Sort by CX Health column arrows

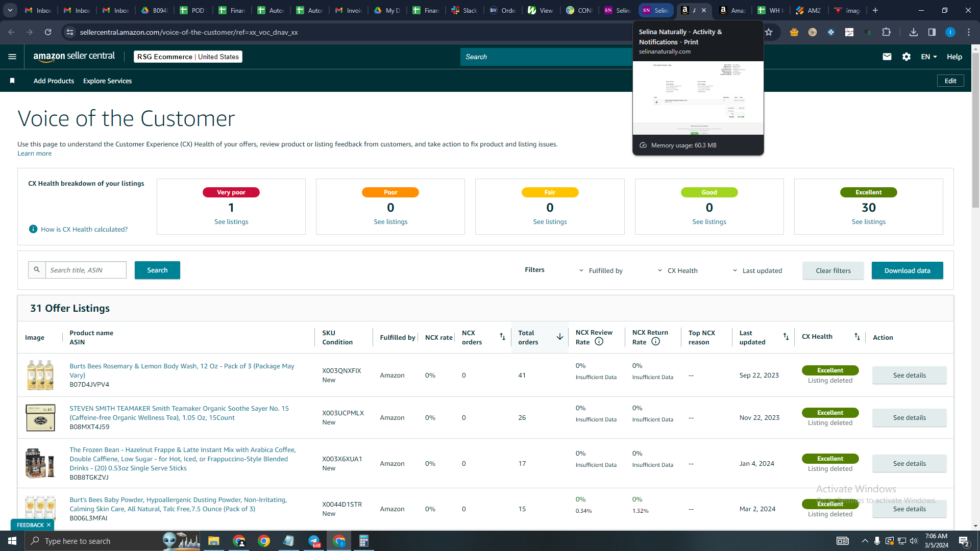(x=857, y=337)
